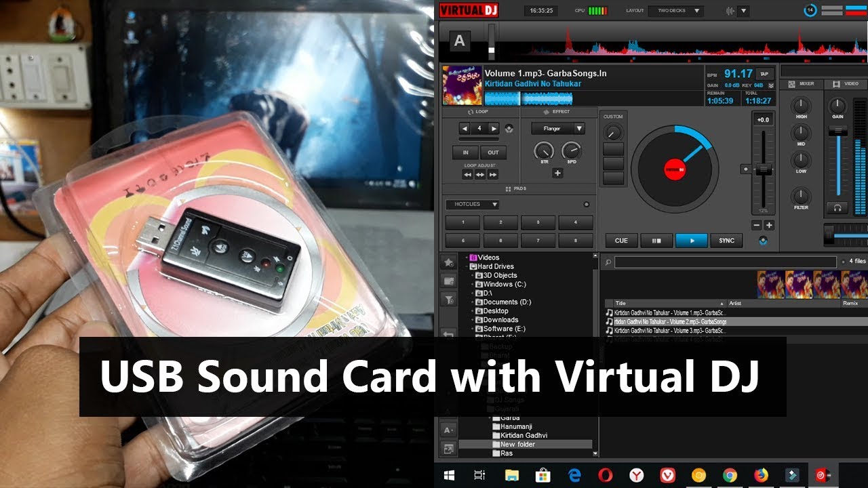The image size is (868, 488).
Task: Toggle the third custom button
Action: (x=613, y=178)
